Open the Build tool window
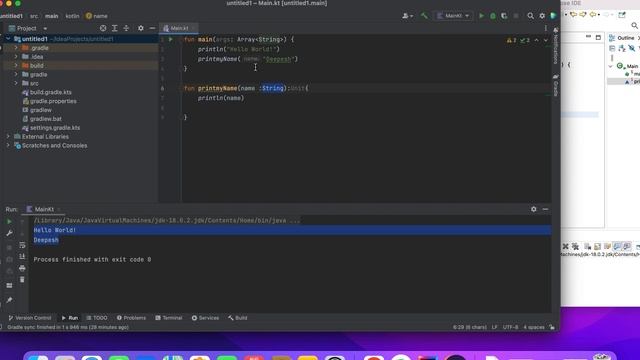This screenshot has width=640, height=360. click(238, 318)
